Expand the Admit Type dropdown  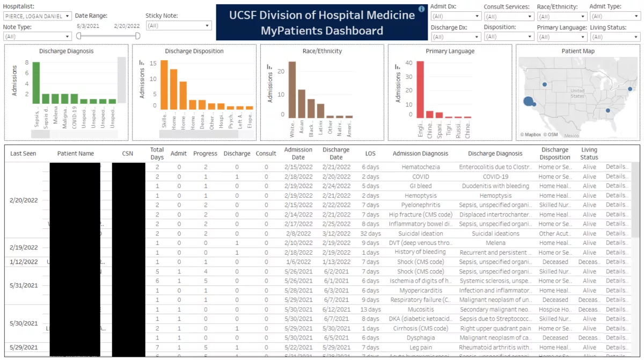(x=614, y=17)
